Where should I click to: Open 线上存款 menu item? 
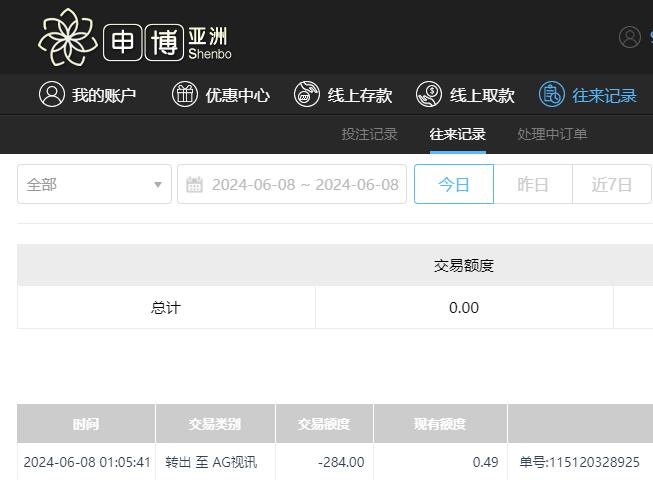pos(343,95)
